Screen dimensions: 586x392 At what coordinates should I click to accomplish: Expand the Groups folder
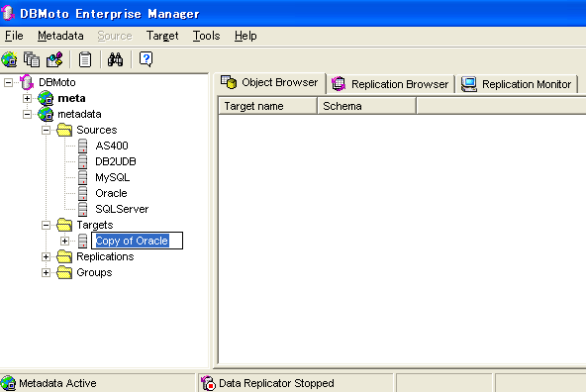coord(46,272)
